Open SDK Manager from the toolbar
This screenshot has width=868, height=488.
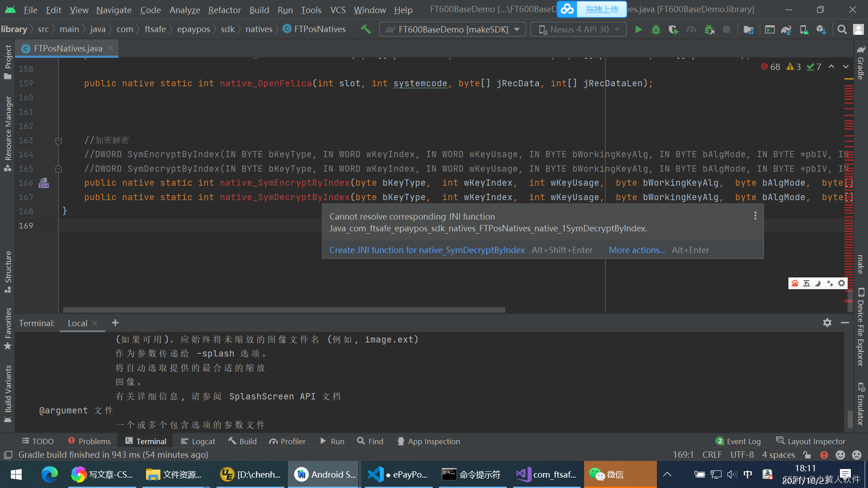(x=821, y=29)
